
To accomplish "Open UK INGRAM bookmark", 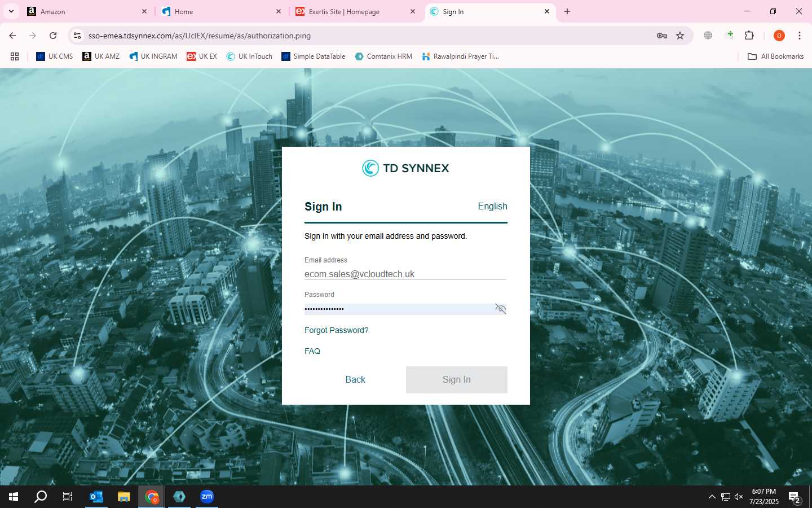I will [x=153, y=56].
